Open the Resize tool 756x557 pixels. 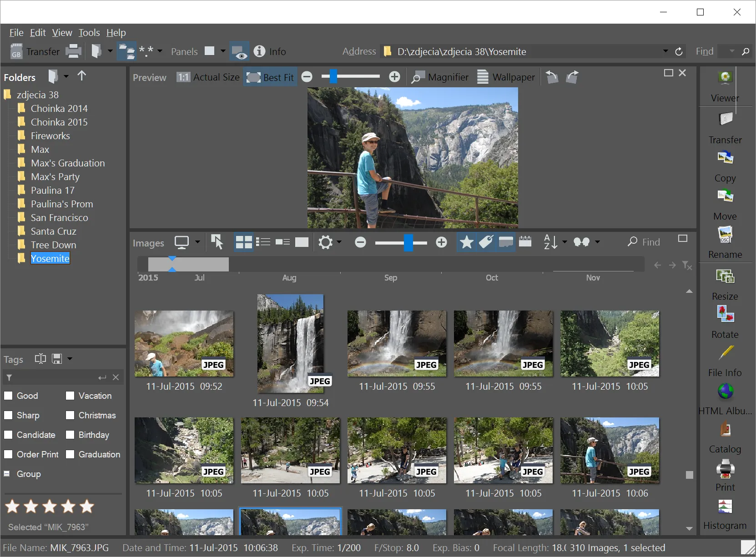[x=724, y=282]
